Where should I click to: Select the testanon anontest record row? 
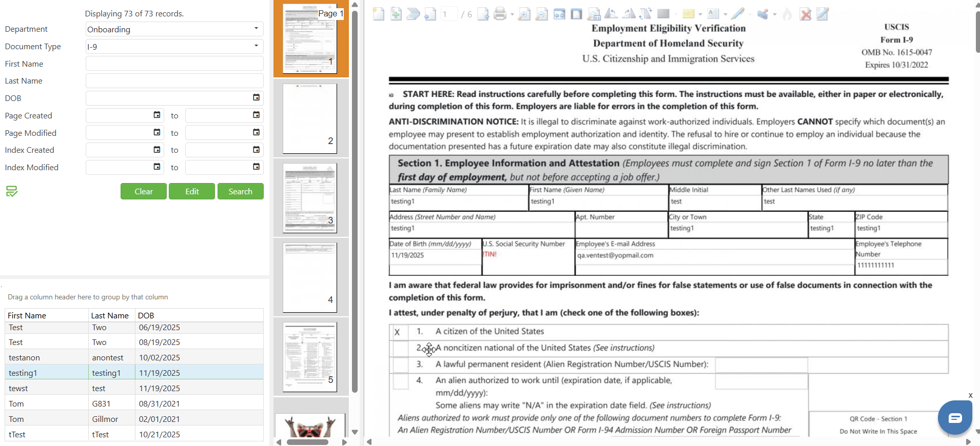coord(134,357)
